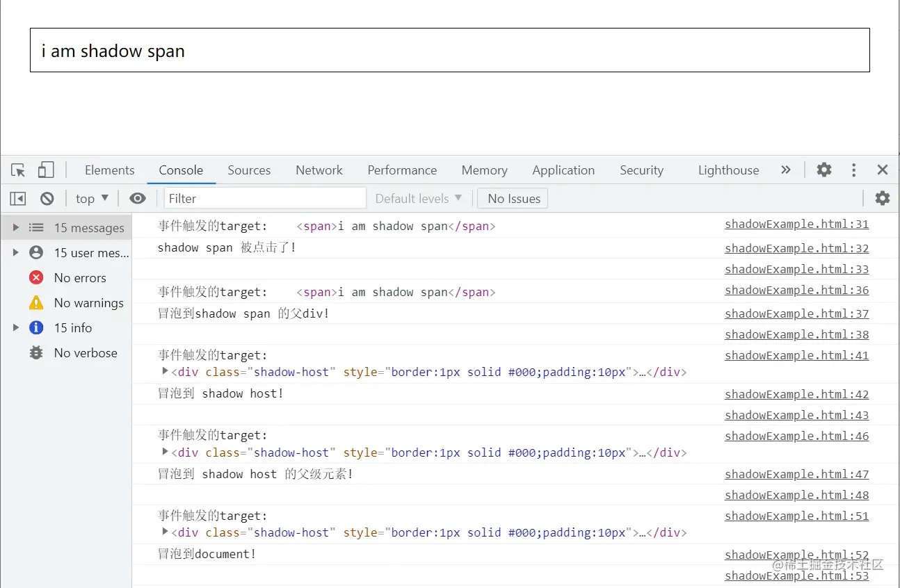Show the console sidebar toggle icon
This screenshot has width=900, height=588.
tap(18, 199)
